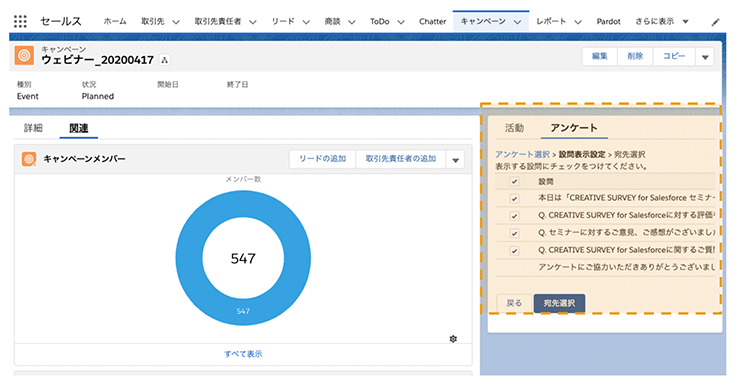Viewport: 740px width, 390px height.
Task: Expand the 取引先 nav dropdown chevron
Action: (176, 22)
